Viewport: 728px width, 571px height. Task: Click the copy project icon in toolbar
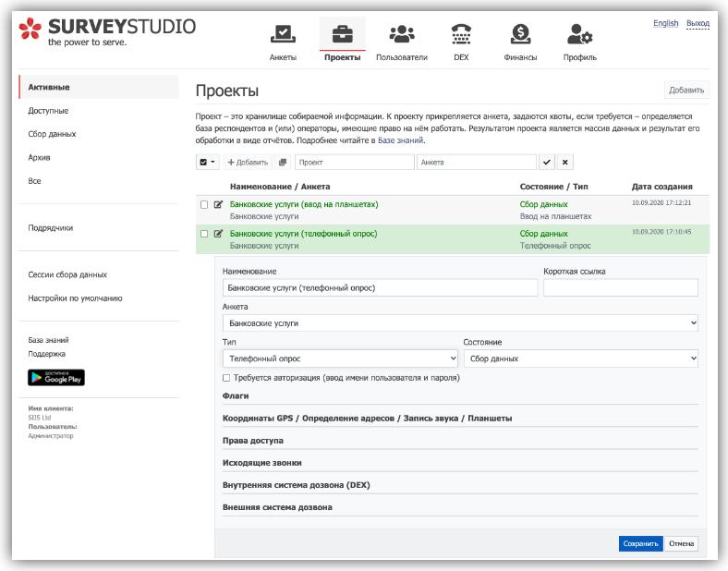tap(283, 162)
